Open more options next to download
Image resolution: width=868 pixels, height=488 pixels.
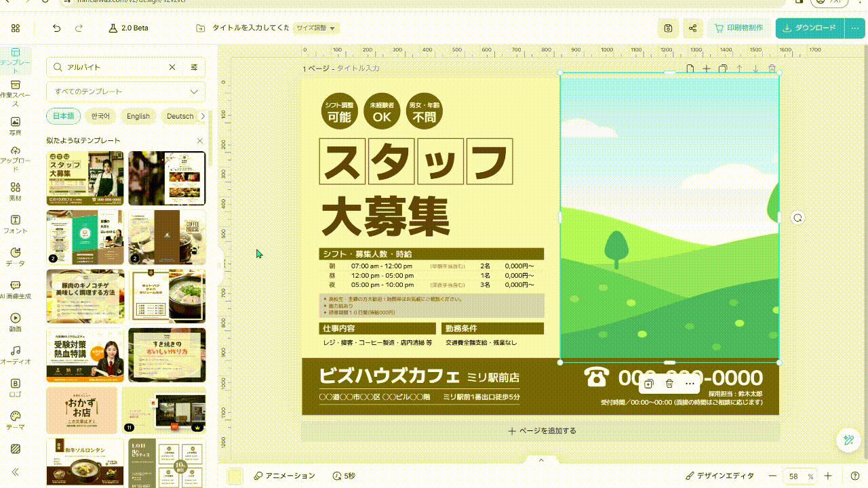[x=854, y=28]
